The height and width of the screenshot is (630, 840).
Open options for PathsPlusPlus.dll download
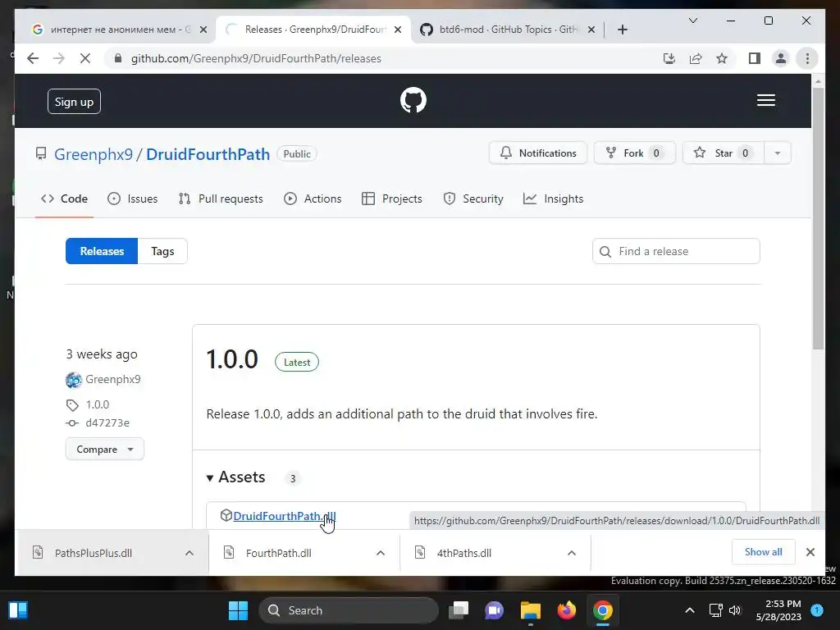(x=189, y=553)
